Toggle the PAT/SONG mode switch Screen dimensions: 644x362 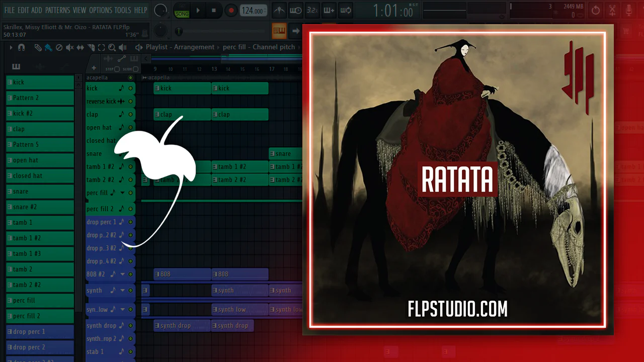pyautogui.click(x=182, y=10)
